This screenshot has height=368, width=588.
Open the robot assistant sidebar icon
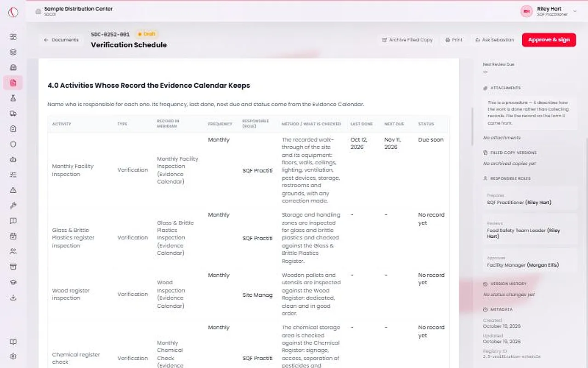tap(13, 160)
